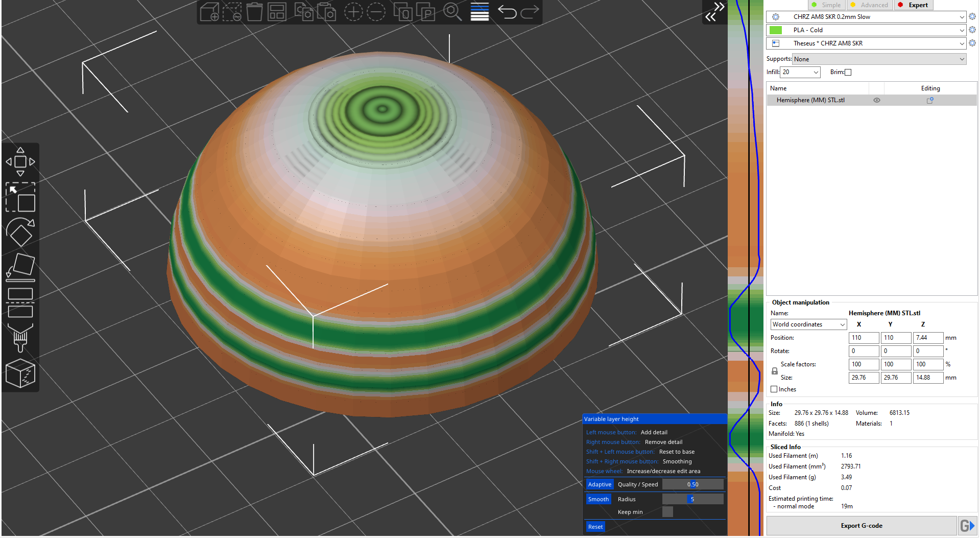
Task: Select the Scale gizmo tool
Action: (20, 197)
